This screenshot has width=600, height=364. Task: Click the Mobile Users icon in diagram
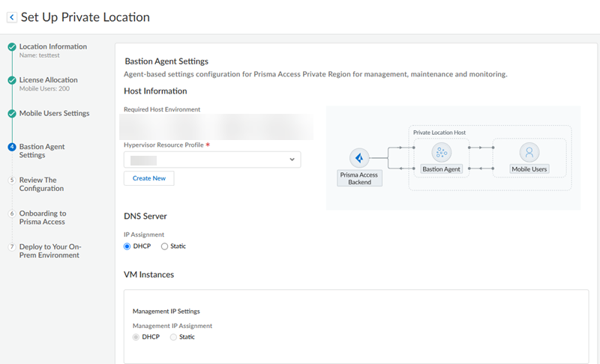click(x=529, y=153)
